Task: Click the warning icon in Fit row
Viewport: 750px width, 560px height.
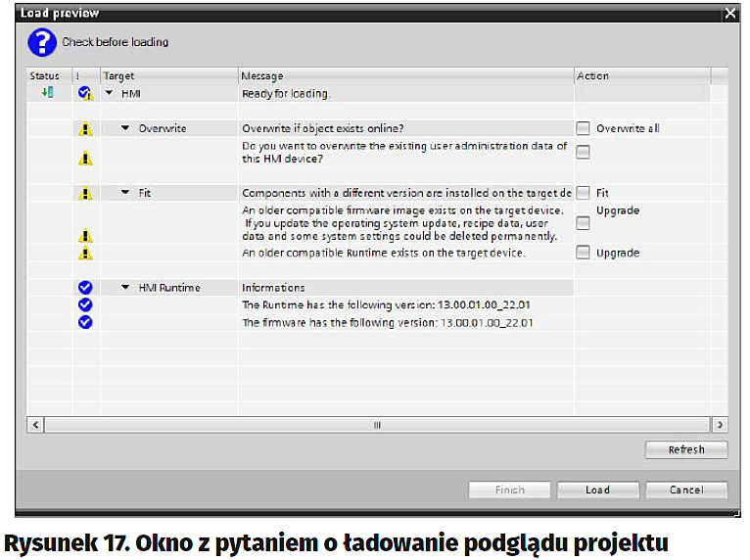Action: [x=85, y=193]
